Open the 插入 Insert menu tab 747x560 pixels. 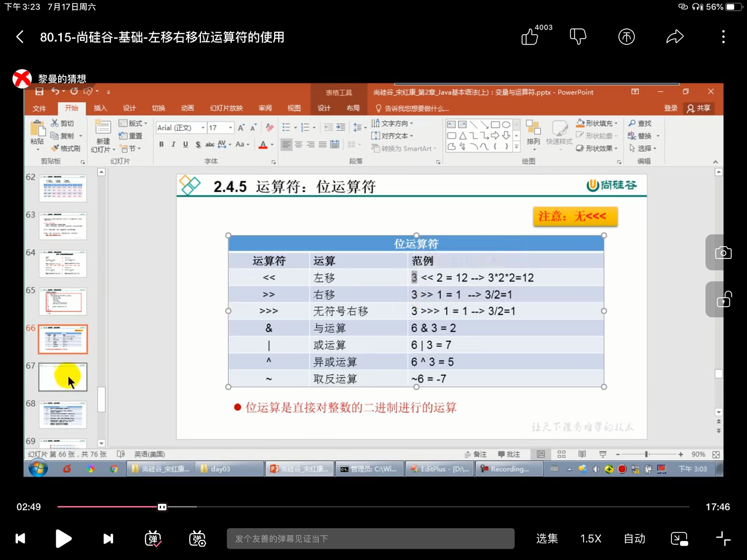coord(101,108)
